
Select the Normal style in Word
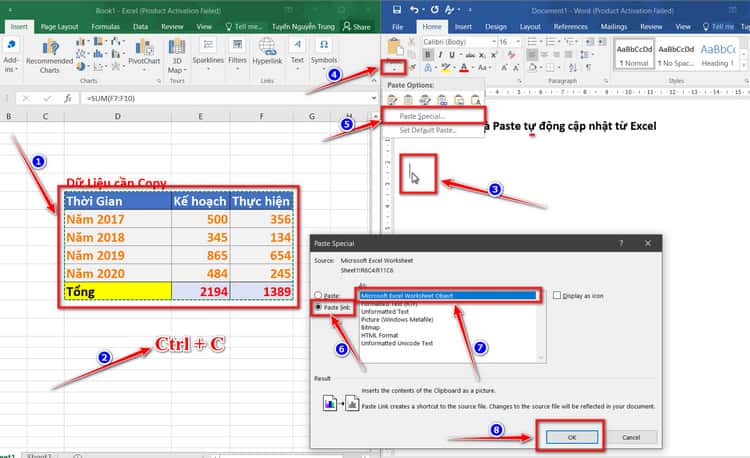click(x=634, y=55)
